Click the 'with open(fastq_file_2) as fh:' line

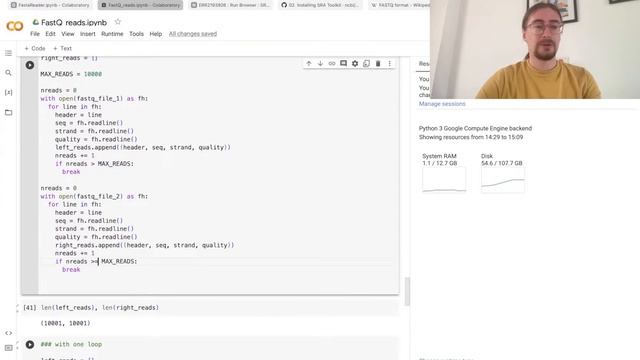(94, 196)
